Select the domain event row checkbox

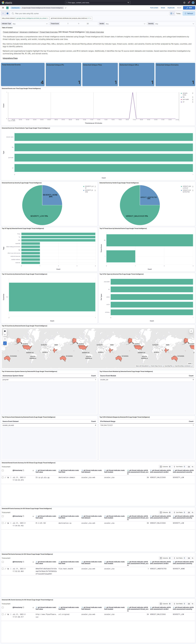pos(3,477)
